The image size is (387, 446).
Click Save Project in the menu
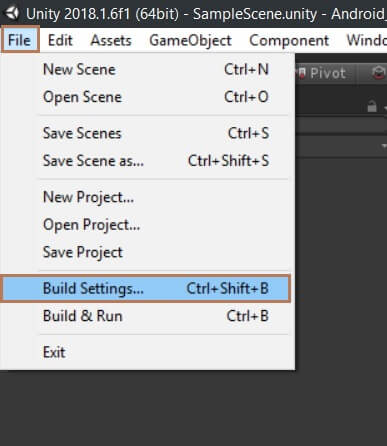[148, 252]
